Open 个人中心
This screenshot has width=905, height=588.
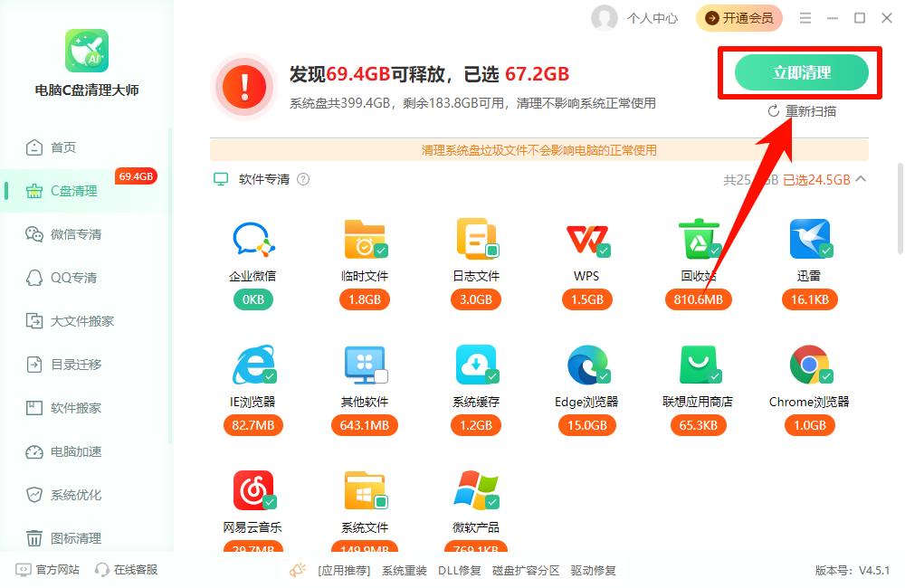point(653,18)
